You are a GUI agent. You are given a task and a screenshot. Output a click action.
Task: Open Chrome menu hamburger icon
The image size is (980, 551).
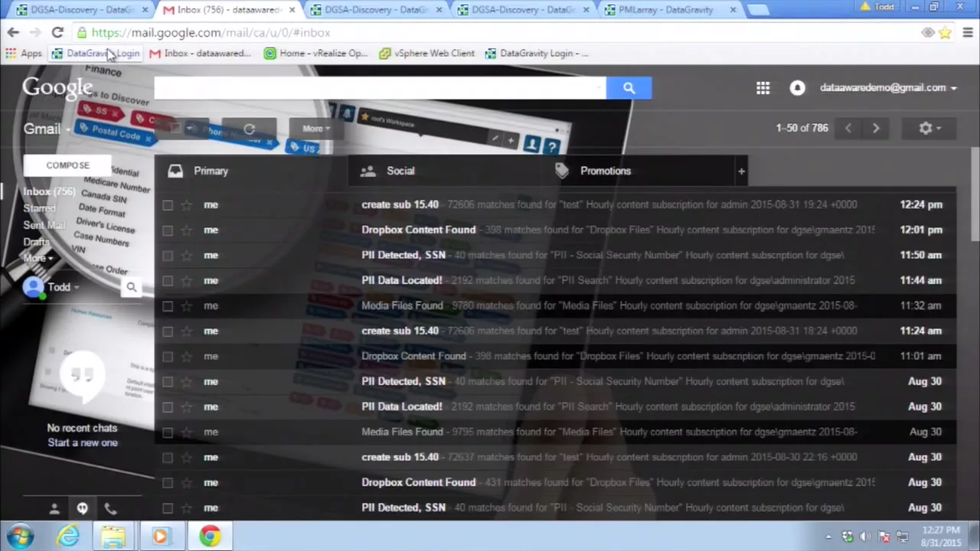click(968, 32)
